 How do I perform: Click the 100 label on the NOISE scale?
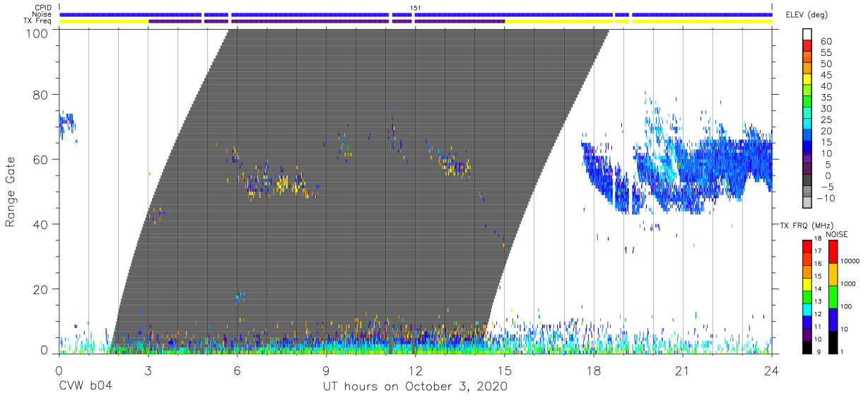(x=846, y=306)
